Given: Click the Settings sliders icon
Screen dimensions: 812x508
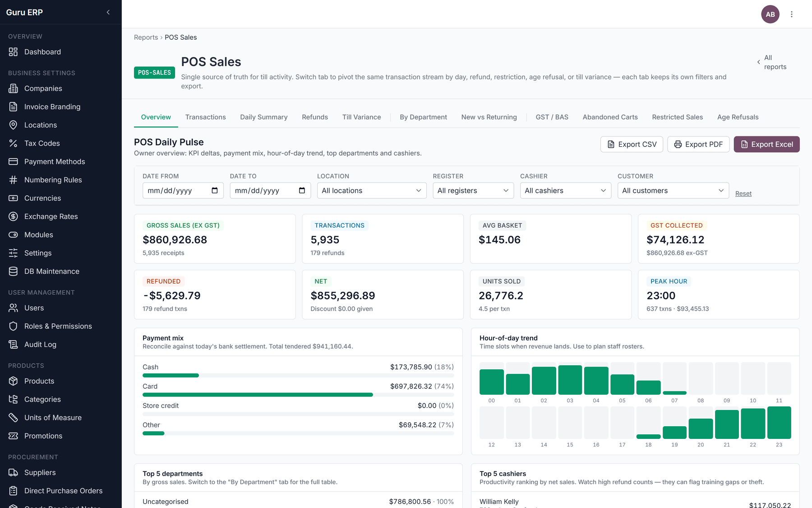Looking at the screenshot, I should coord(13,253).
